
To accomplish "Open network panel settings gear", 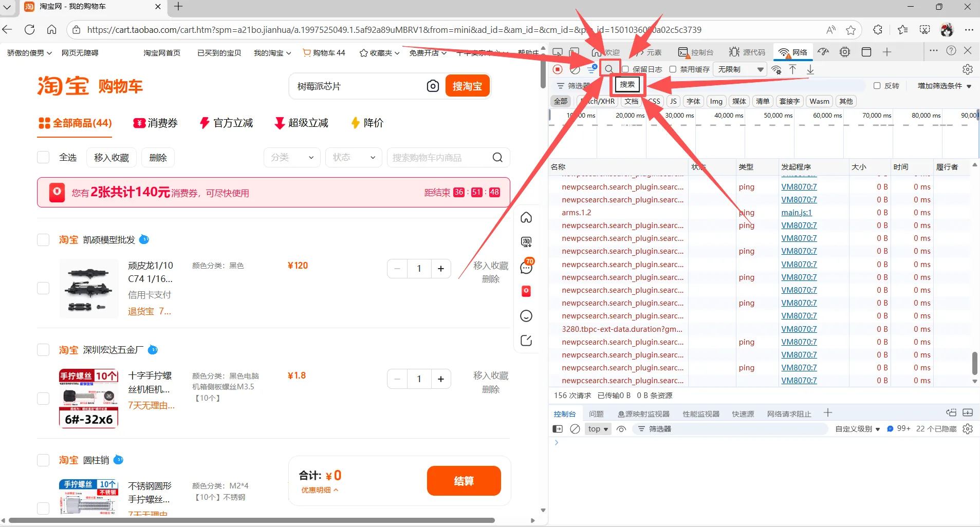I will pyautogui.click(x=968, y=69).
